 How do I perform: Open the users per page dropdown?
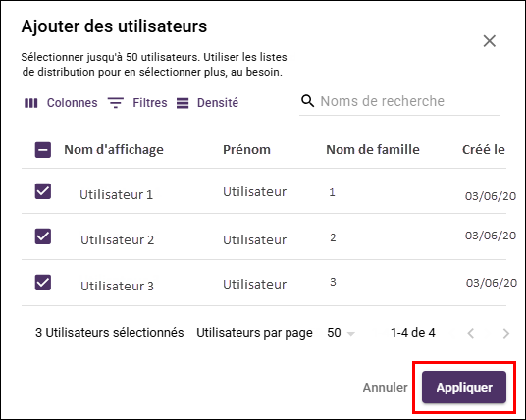pyautogui.click(x=341, y=333)
